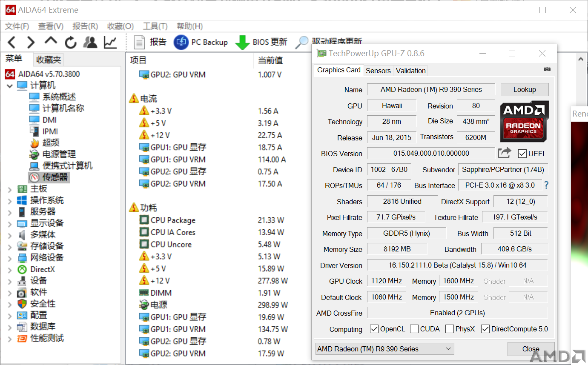Open the 报告(R) menu
Screen dimensions: 588x365
pyautogui.click(x=85, y=26)
